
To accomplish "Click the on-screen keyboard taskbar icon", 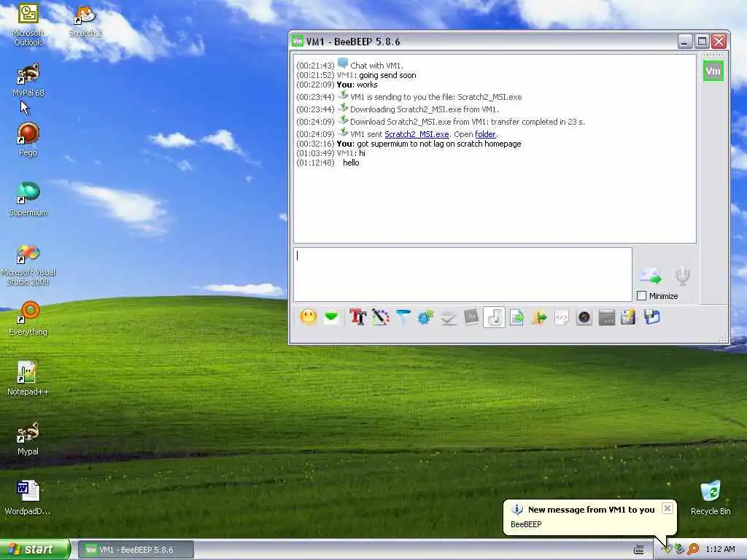I will (639, 550).
